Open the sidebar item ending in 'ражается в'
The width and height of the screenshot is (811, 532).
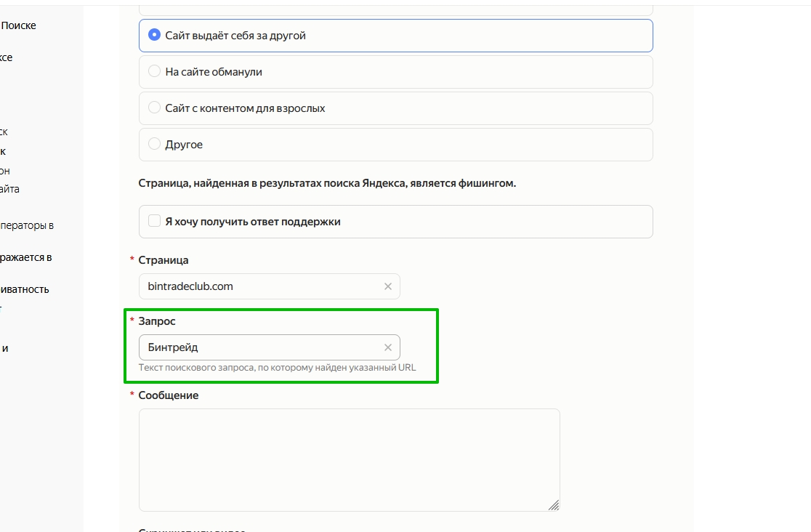click(26, 257)
